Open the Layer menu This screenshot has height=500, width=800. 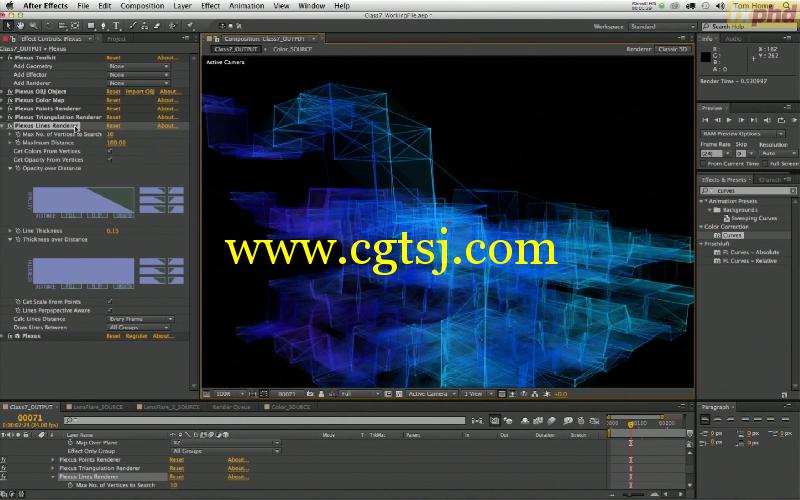click(182, 6)
